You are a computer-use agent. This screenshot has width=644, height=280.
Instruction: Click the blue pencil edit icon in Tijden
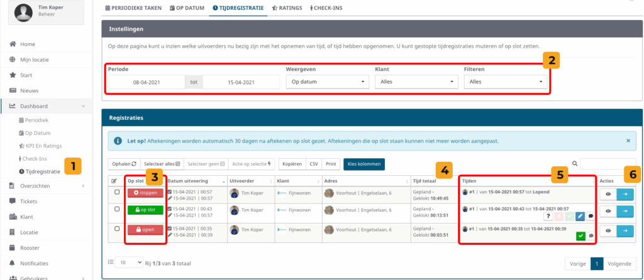point(579,216)
